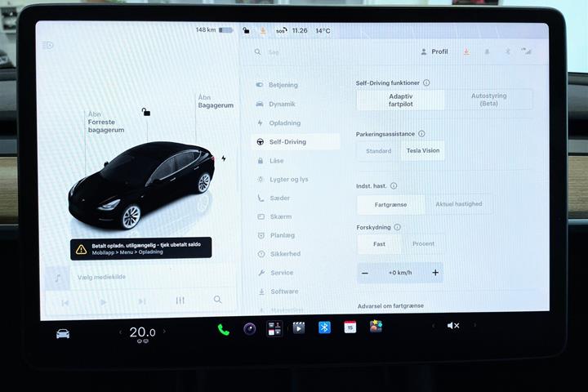
Task: Raise cabin temperature with right arrow
Action: click(164, 332)
